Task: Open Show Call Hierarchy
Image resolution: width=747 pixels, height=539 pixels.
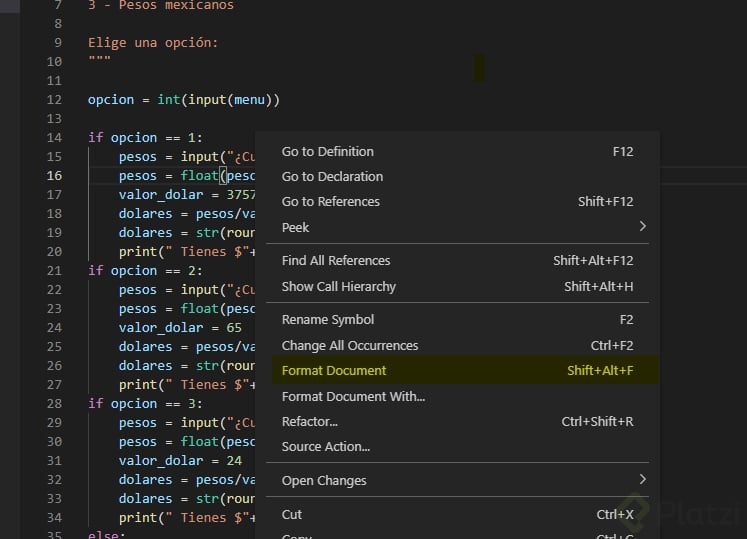Action: click(x=457, y=286)
